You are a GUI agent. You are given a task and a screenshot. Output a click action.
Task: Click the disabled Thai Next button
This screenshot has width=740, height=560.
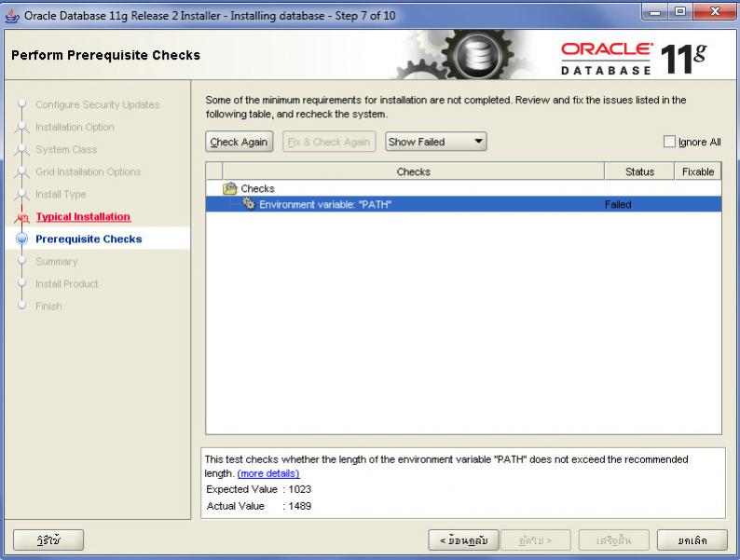point(536,540)
